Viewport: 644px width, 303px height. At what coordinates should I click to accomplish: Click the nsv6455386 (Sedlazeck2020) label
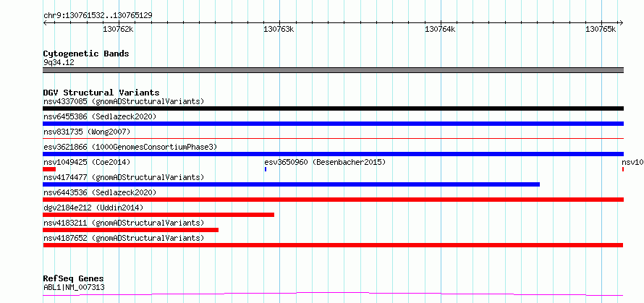[100, 116]
